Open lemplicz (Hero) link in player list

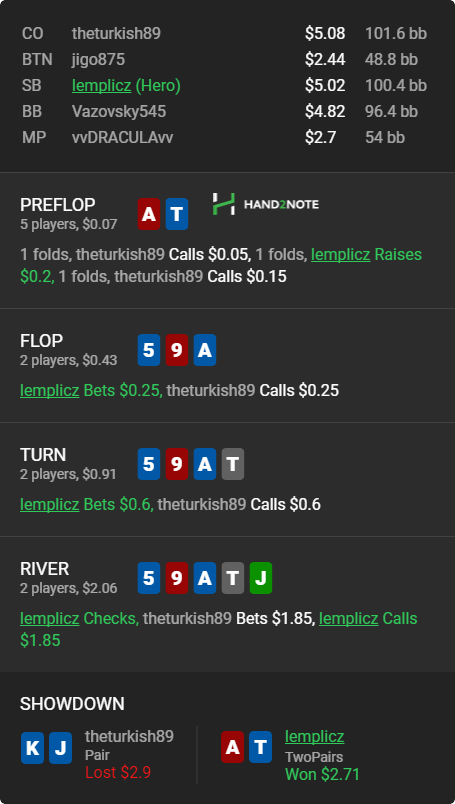click(101, 86)
